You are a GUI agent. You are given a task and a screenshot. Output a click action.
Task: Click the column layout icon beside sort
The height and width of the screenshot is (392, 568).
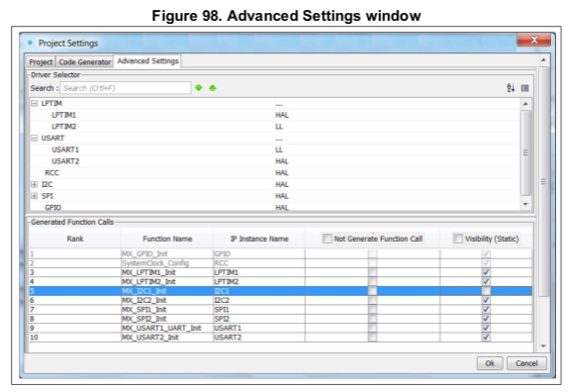coord(524,88)
